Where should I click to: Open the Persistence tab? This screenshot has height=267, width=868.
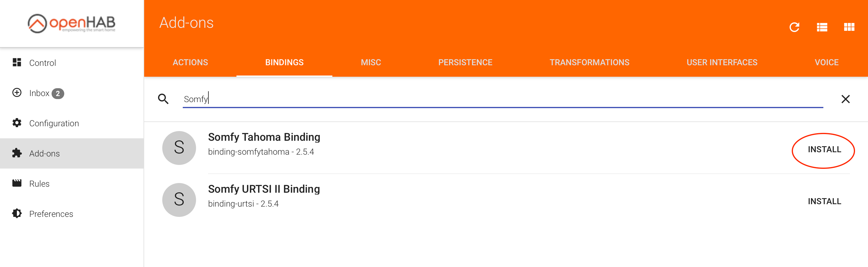[465, 63]
